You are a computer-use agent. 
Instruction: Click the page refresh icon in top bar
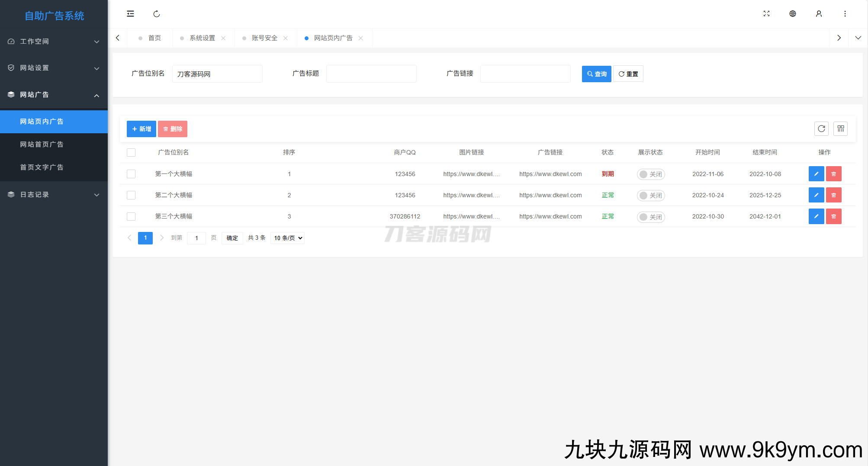tap(157, 14)
